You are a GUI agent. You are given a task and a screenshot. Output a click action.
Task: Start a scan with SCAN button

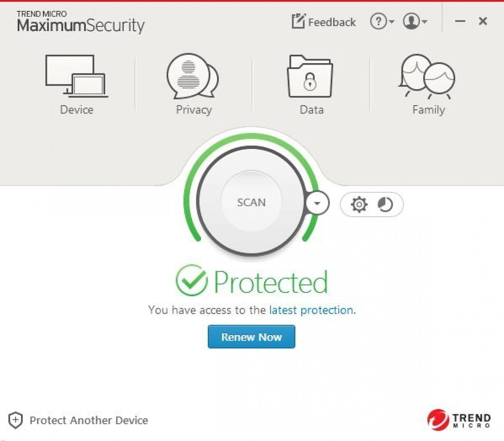(251, 202)
